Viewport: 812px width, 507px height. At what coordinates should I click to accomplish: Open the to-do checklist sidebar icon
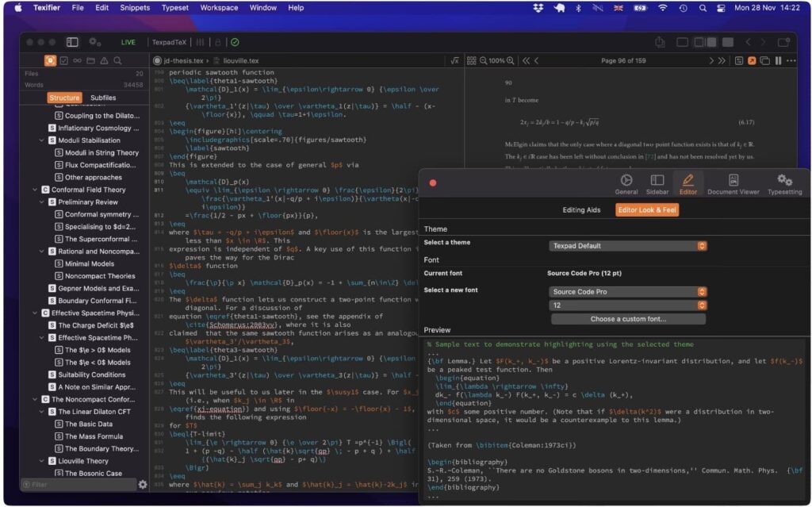[x=64, y=61]
